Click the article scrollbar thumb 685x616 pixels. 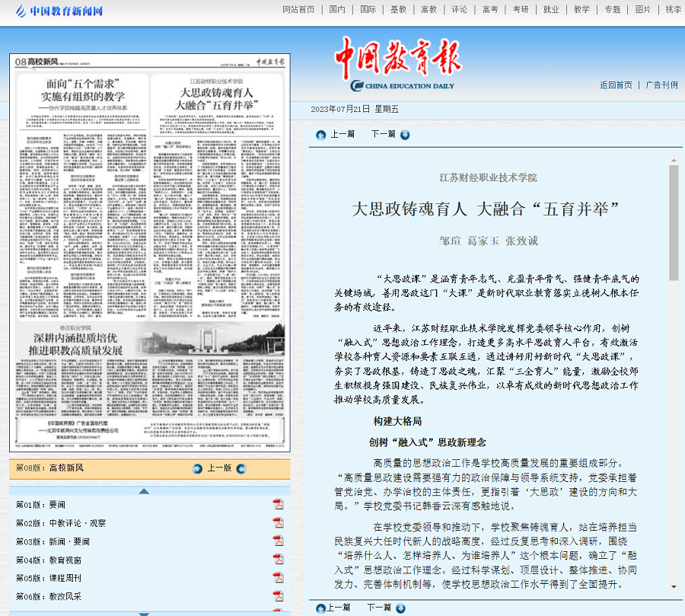[674, 222]
